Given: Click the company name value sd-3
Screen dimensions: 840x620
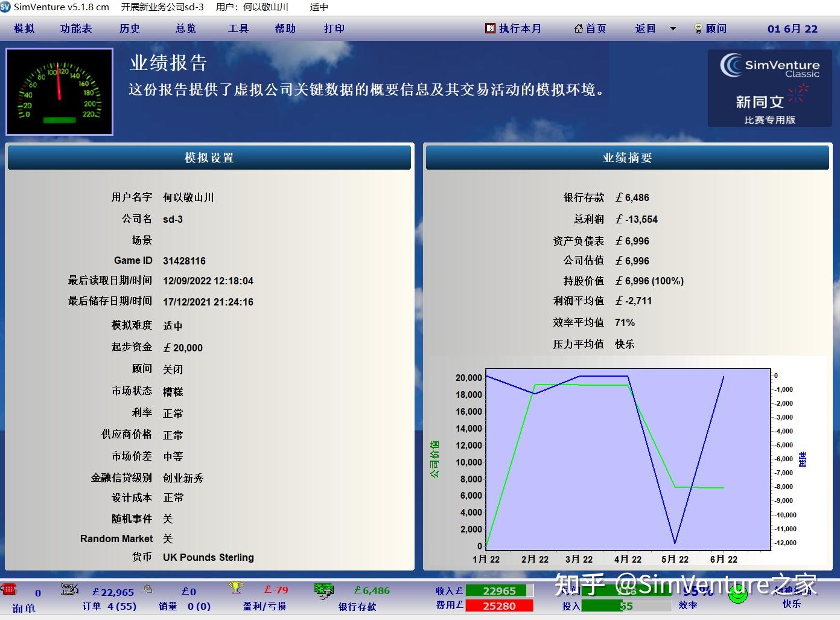Looking at the screenshot, I should tap(173, 219).
